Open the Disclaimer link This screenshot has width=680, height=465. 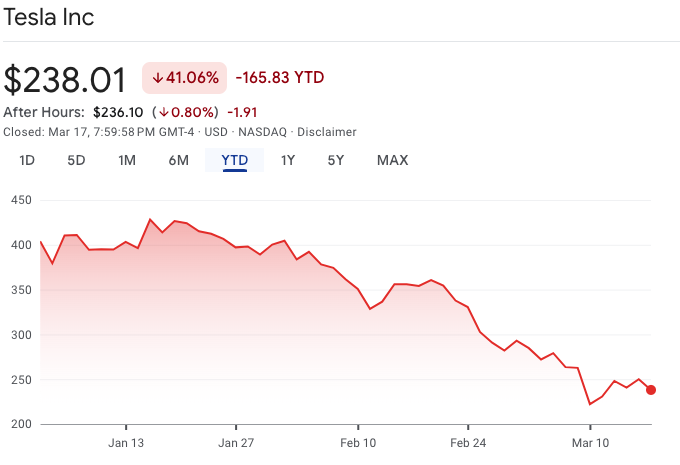328,132
